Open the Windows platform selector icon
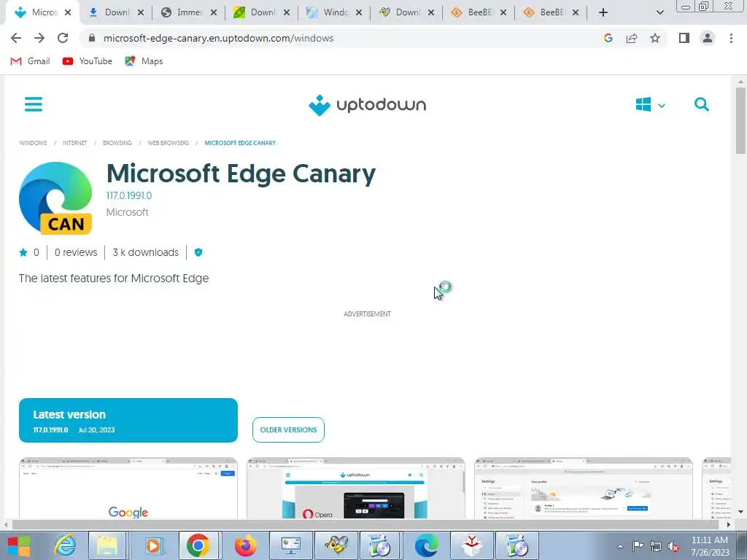 (x=643, y=105)
